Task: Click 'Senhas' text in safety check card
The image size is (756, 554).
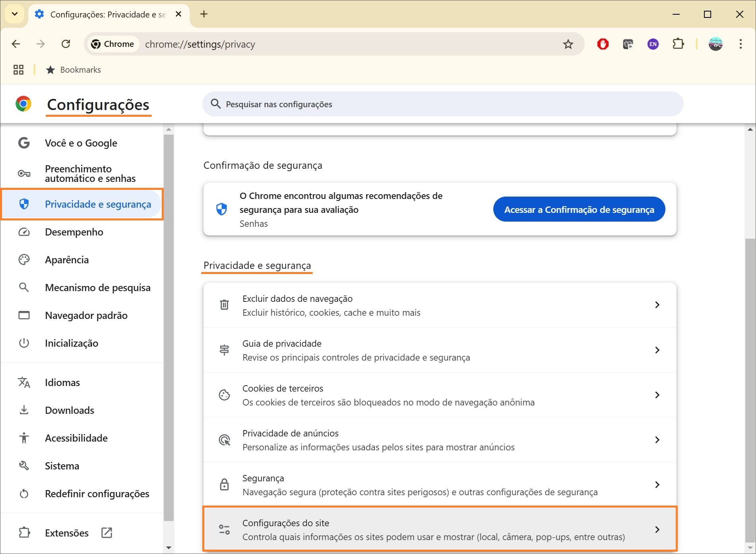Action: coord(254,224)
